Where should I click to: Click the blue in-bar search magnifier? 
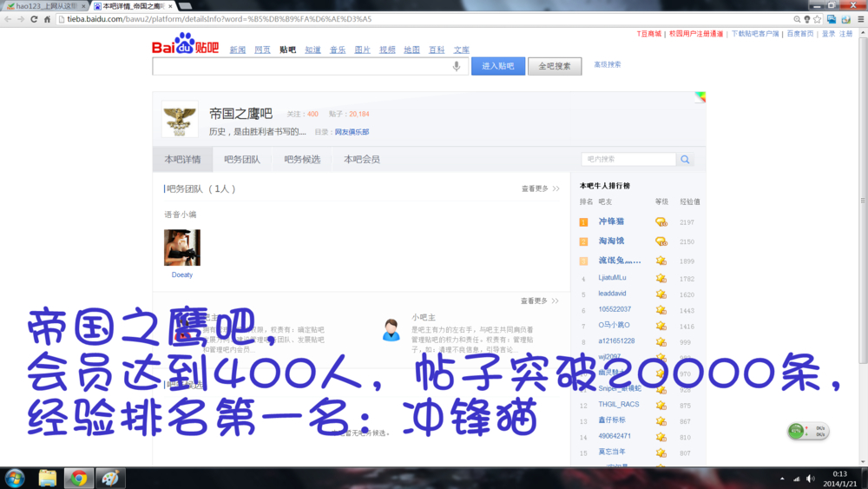685,160
